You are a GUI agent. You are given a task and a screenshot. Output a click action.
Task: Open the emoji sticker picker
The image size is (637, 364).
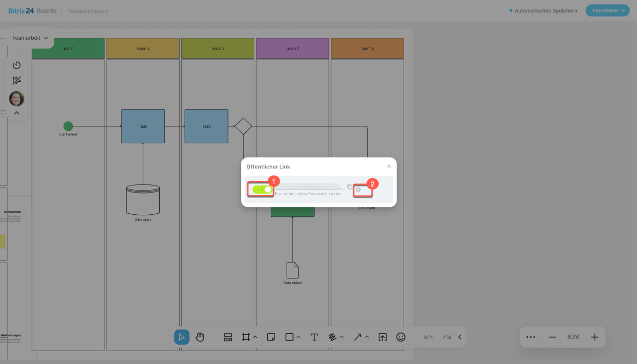(401, 337)
